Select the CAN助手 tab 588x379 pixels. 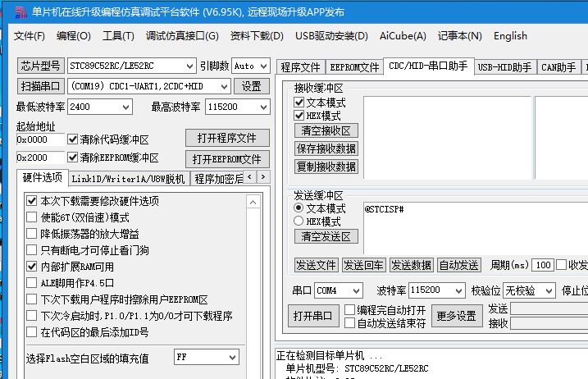(x=558, y=67)
